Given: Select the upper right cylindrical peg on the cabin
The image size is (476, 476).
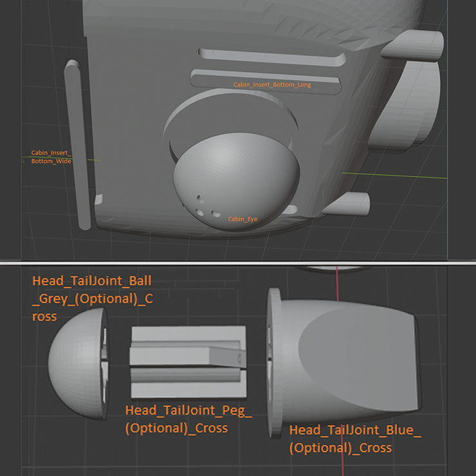Looking at the screenshot, I should coord(412,46).
